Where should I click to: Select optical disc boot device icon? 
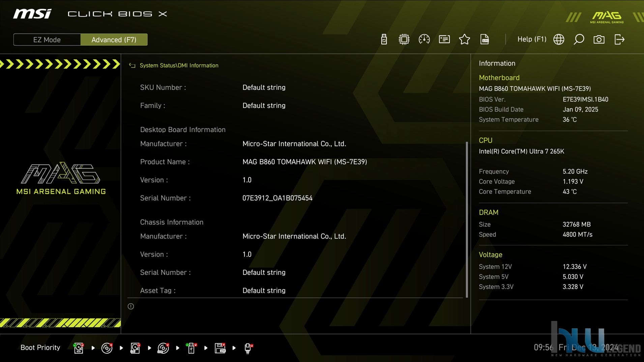click(107, 348)
